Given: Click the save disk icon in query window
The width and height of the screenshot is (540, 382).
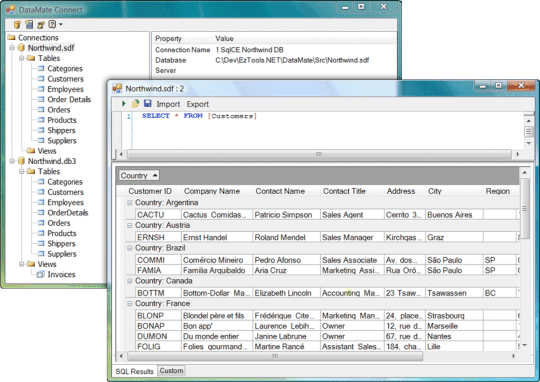Looking at the screenshot, I should (147, 103).
